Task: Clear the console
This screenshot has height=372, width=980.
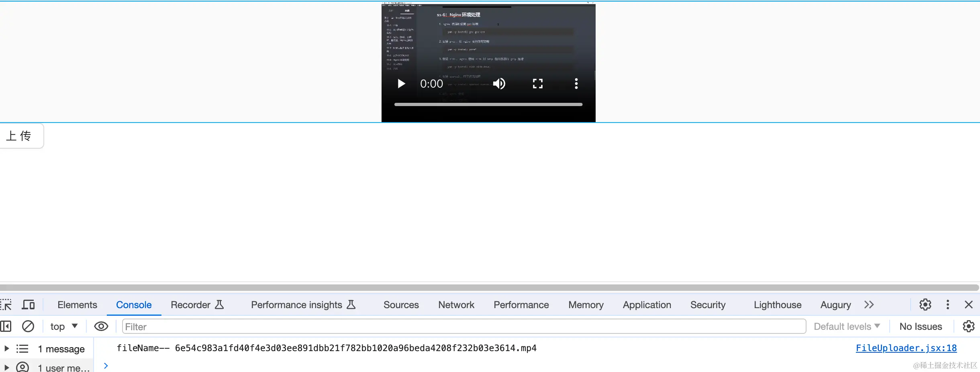Action: (28, 326)
